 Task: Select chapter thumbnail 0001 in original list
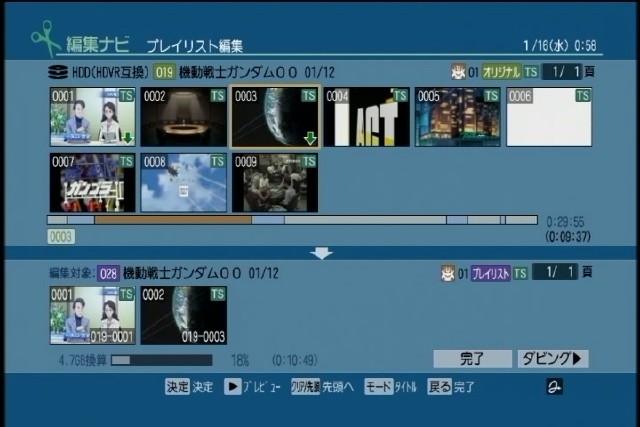point(93,117)
